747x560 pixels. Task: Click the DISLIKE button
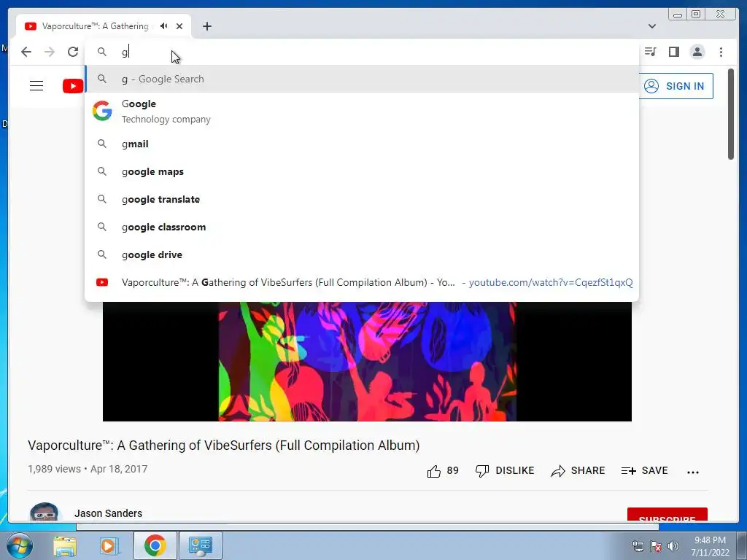tap(505, 470)
